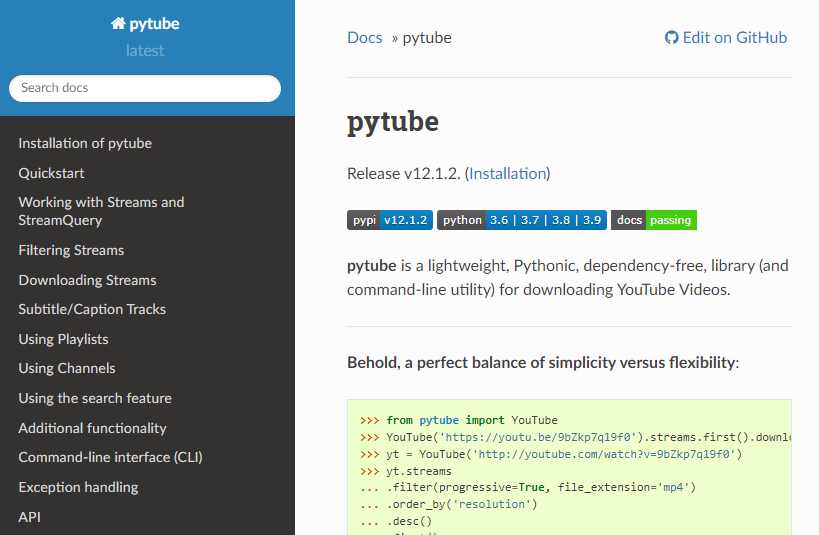The image size is (819, 535).
Task: Click the pytube page heading
Action: tap(393, 122)
